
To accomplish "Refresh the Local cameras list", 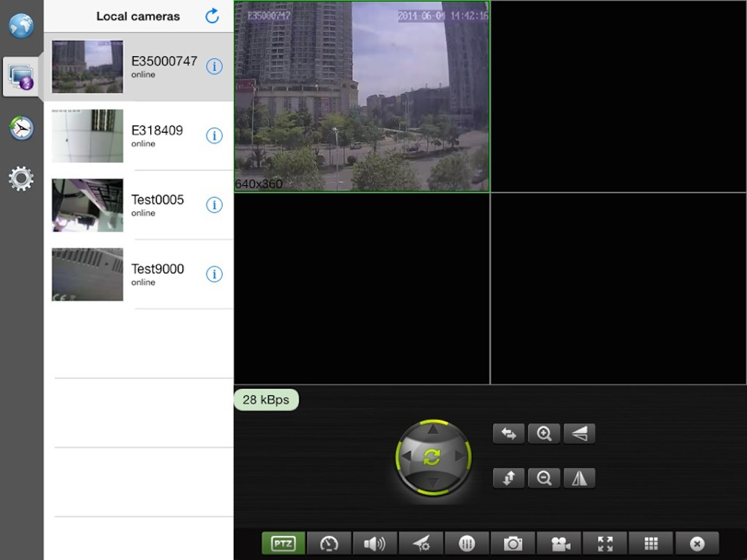I will [x=212, y=16].
